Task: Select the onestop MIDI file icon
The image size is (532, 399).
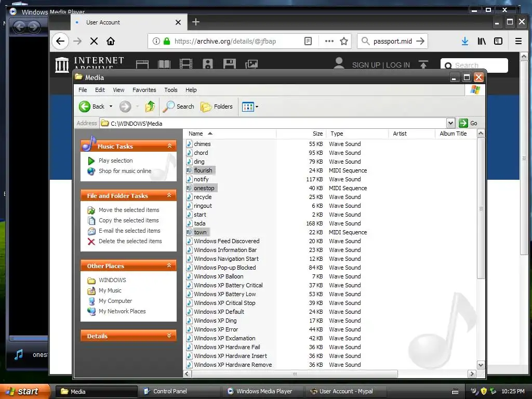Action: pyautogui.click(x=189, y=188)
